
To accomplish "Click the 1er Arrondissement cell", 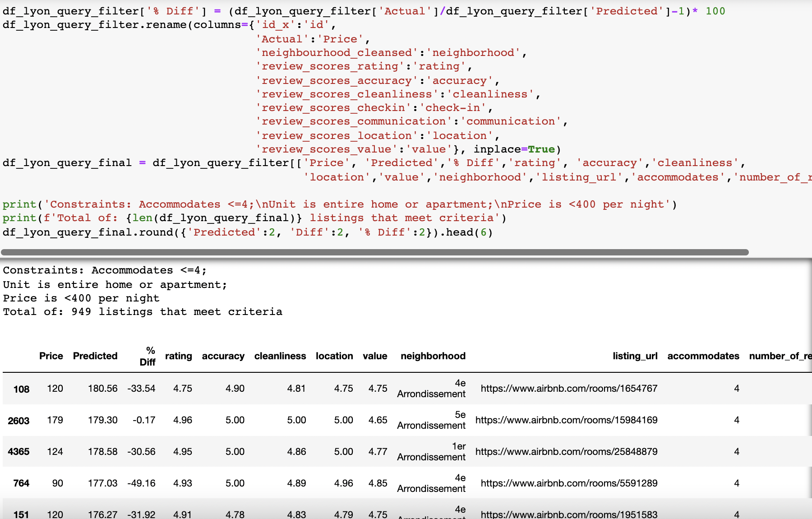I will (x=431, y=452).
